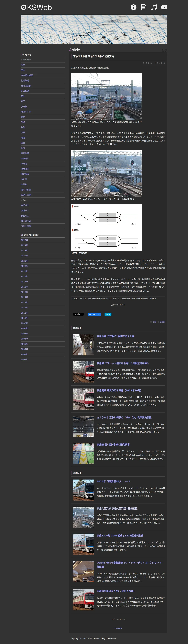Image resolution: width=188 pixels, height=644 pixels.
Task: Share article with X ポスト button
Action: click(x=78, y=314)
